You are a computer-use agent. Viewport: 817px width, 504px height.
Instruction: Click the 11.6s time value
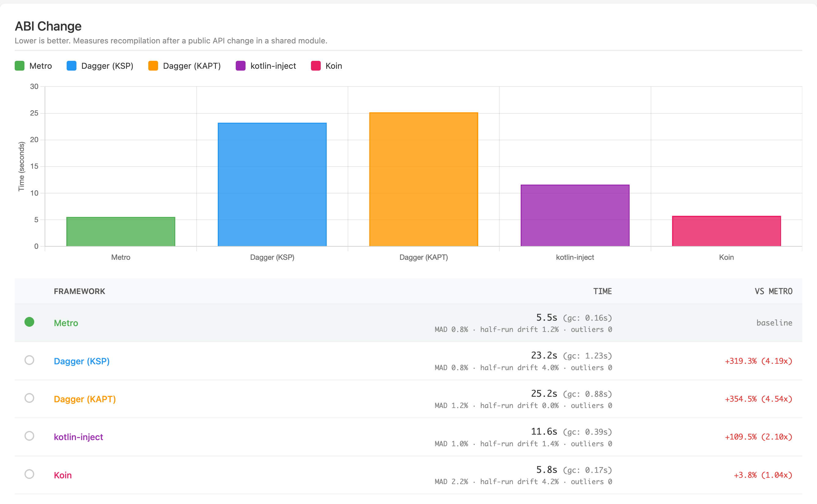point(544,431)
